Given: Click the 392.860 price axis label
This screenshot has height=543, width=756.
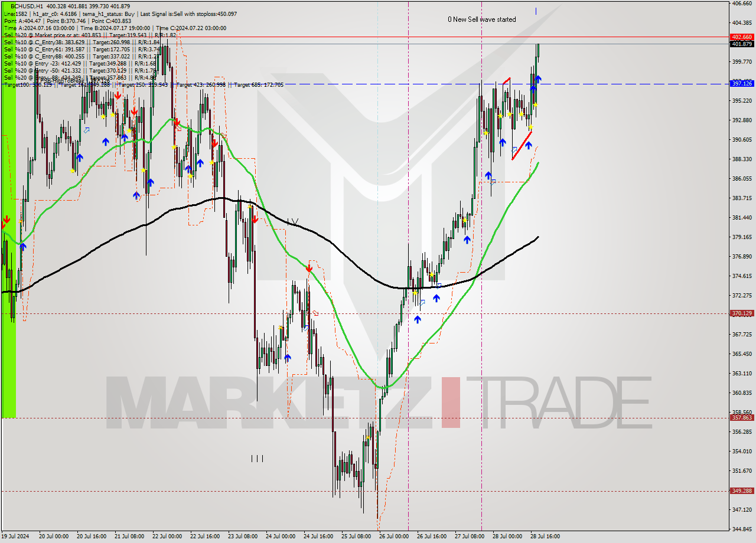Looking at the screenshot, I should point(742,120).
